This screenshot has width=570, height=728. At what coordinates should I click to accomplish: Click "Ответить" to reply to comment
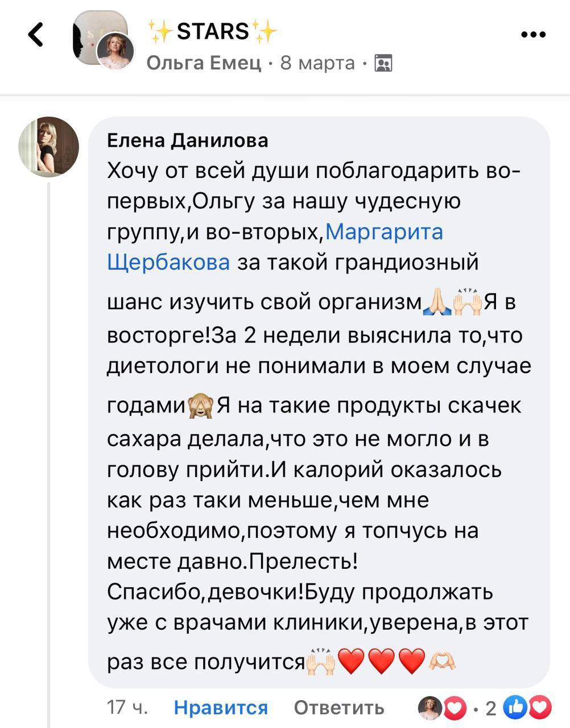pyautogui.click(x=339, y=708)
